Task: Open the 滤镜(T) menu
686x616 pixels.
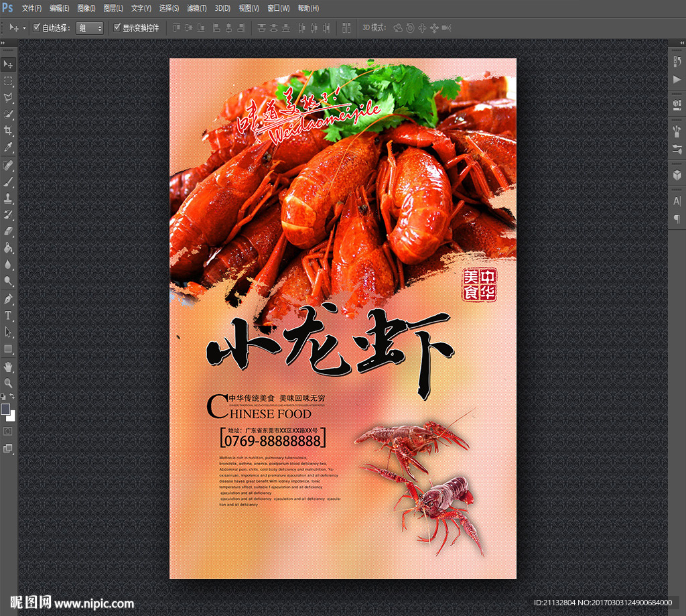Action: click(x=196, y=8)
